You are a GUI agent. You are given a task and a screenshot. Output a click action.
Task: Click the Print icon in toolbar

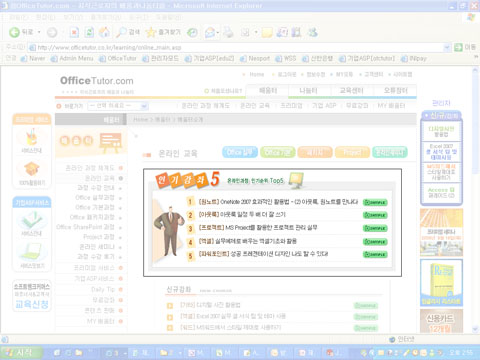229,32
